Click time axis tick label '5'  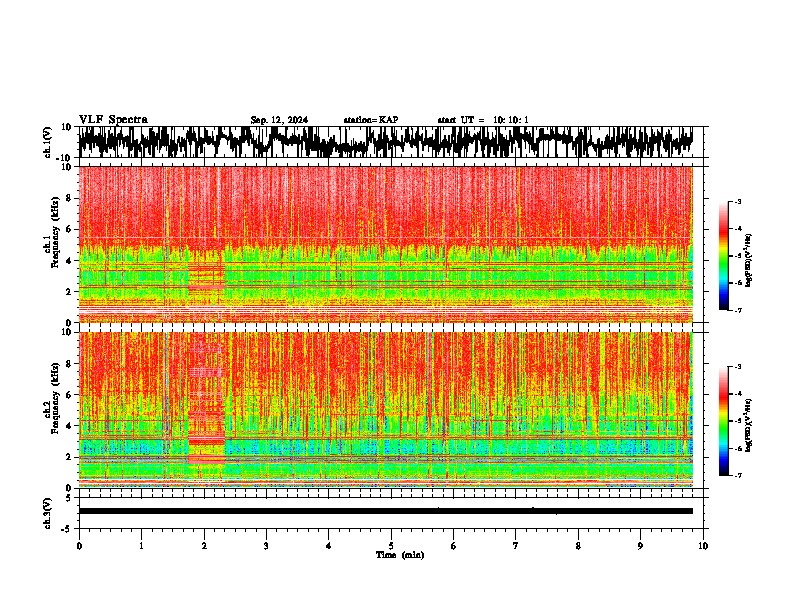[391, 546]
